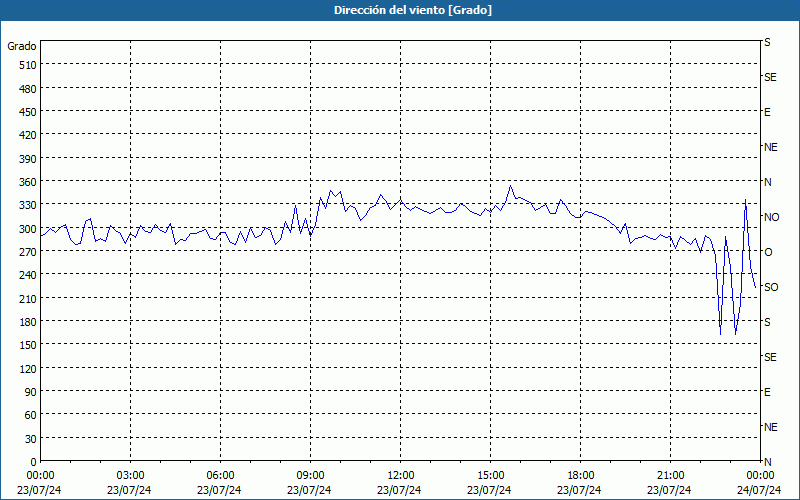The height and width of the screenshot is (500, 800).
Task: Click the 23/07/24 date under 12:00
Action: (x=399, y=490)
